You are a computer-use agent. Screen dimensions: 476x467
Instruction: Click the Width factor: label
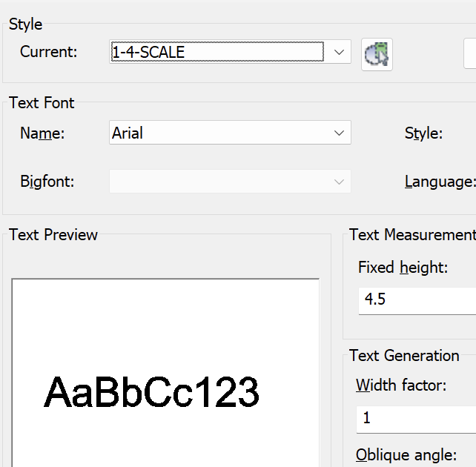pyautogui.click(x=401, y=385)
